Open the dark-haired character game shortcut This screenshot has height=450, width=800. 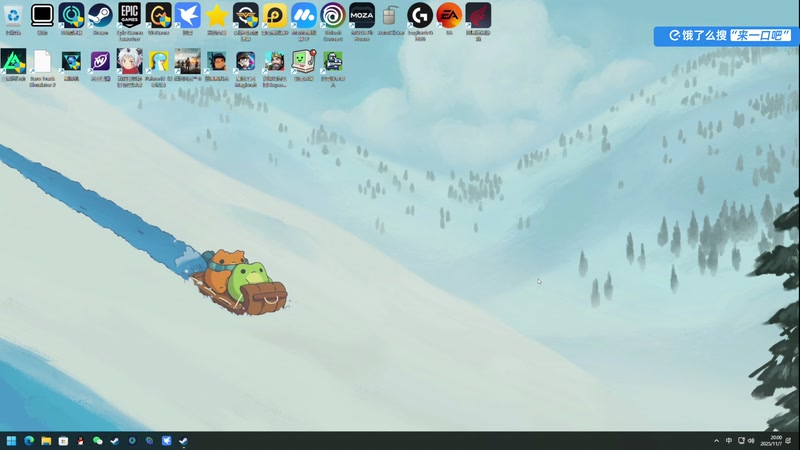pyautogui.click(x=217, y=62)
